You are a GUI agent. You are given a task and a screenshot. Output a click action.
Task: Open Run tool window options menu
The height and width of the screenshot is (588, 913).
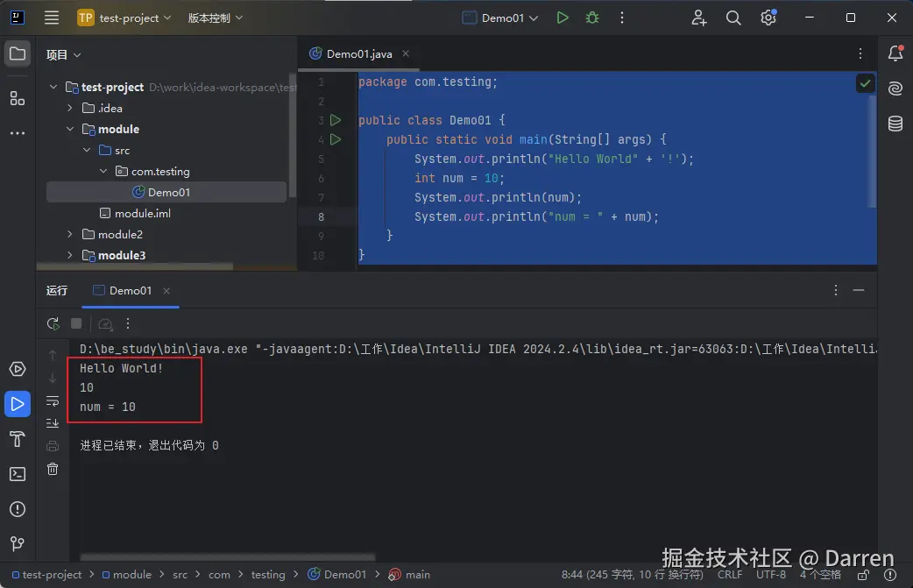pyautogui.click(x=836, y=290)
